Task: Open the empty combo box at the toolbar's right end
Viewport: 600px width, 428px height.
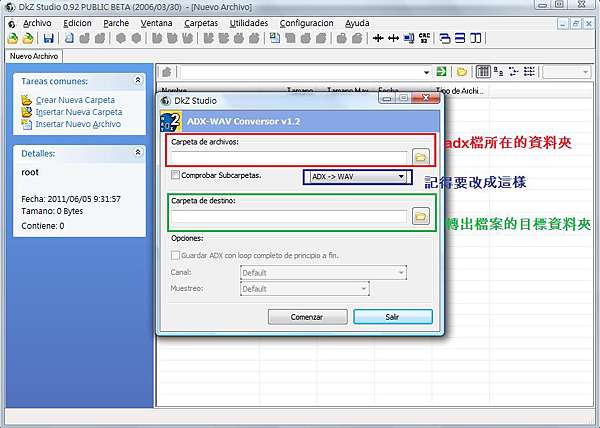Action: point(566,72)
